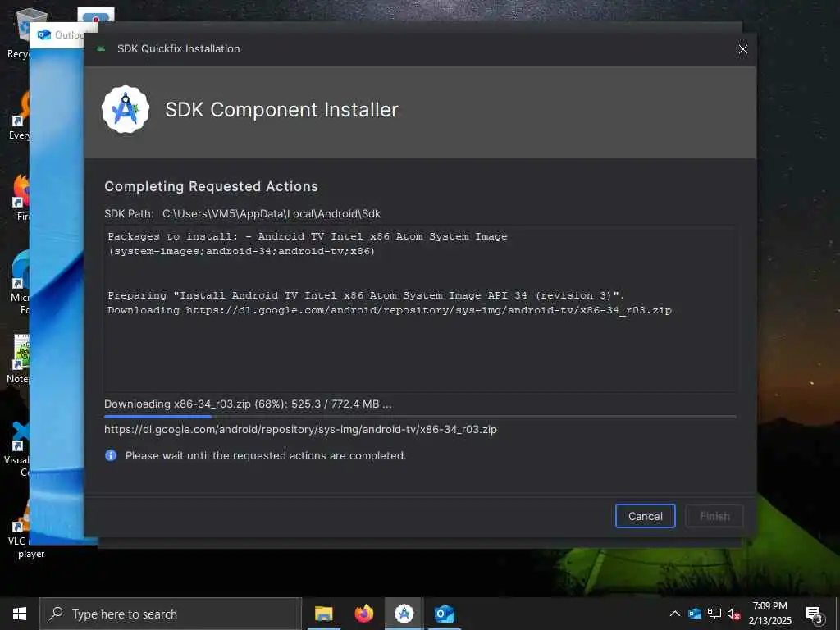Open the Windows Start menu
The height and width of the screenshot is (630, 840).
(20, 614)
